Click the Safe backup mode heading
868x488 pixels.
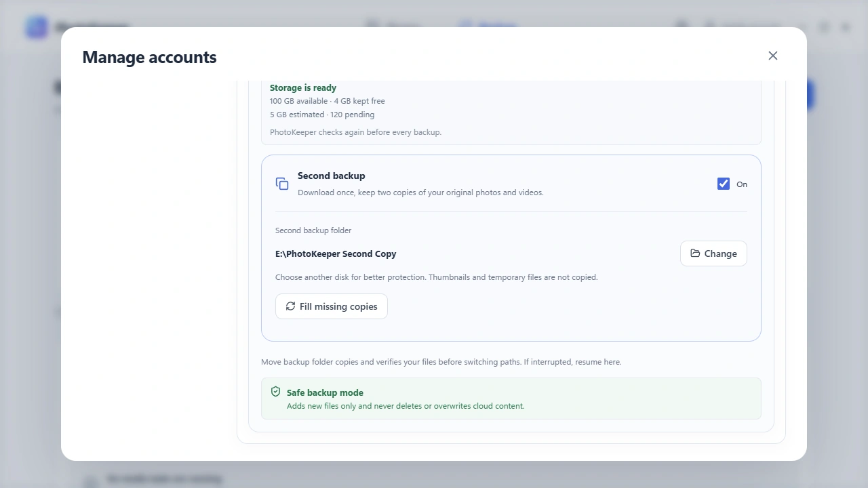pyautogui.click(x=325, y=392)
